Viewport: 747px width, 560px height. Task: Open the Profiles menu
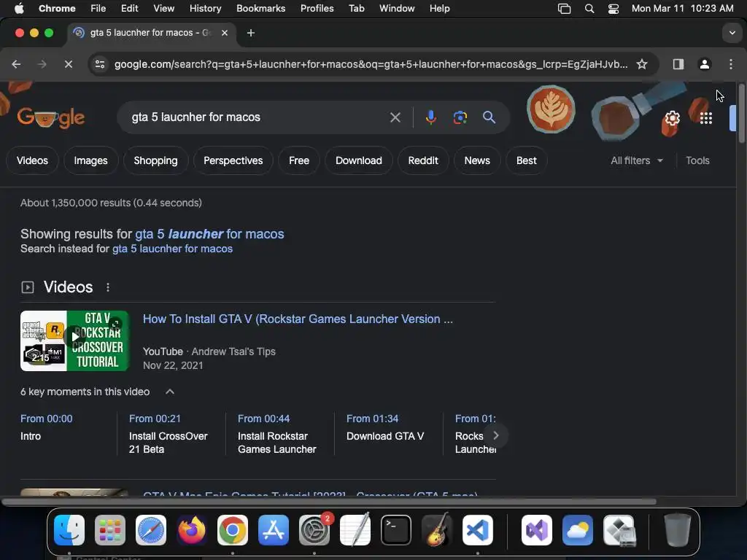(317, 9)
